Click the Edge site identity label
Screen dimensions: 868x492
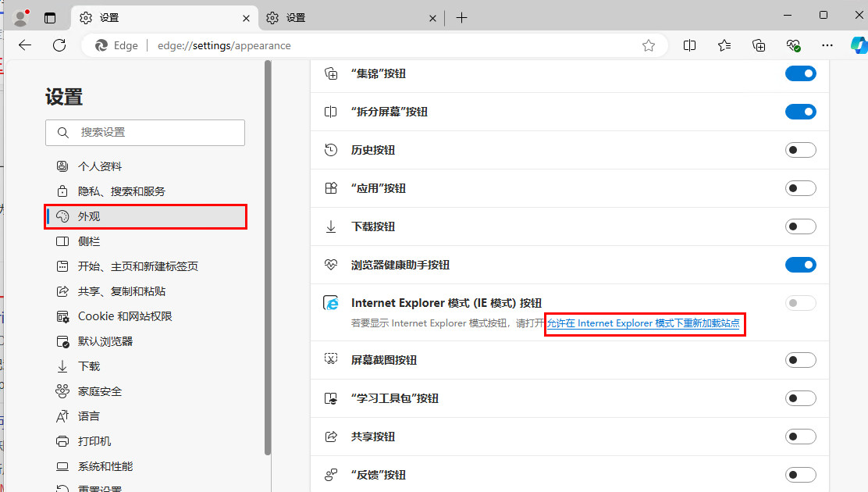pos(117,45)
